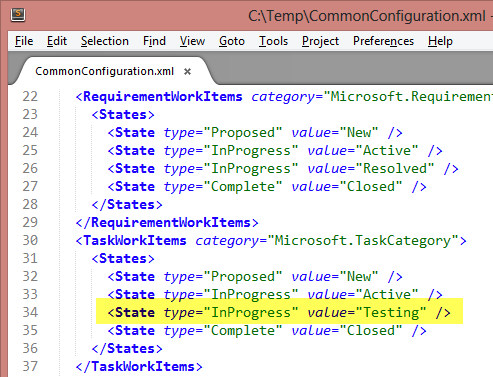Open the File menu
The width and height of the screenshot is (493, 377).
pyautogui.click(x=24, y=41)
